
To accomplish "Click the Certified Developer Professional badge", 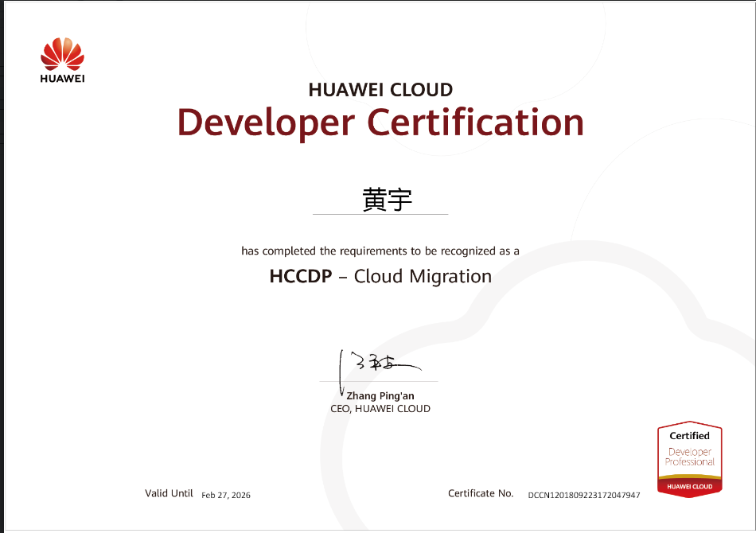I will (689, 459).
